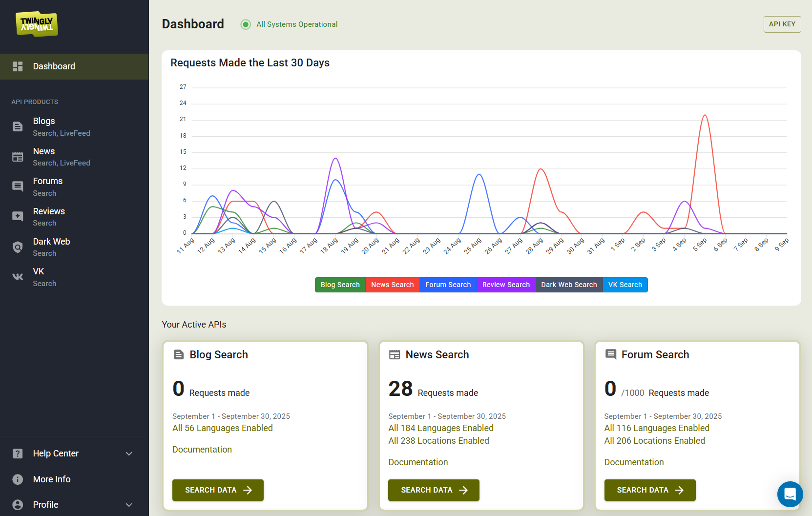This screenshot has height=516, width=812.
Task: Click the API KEY button
Action: click(782, 24)
